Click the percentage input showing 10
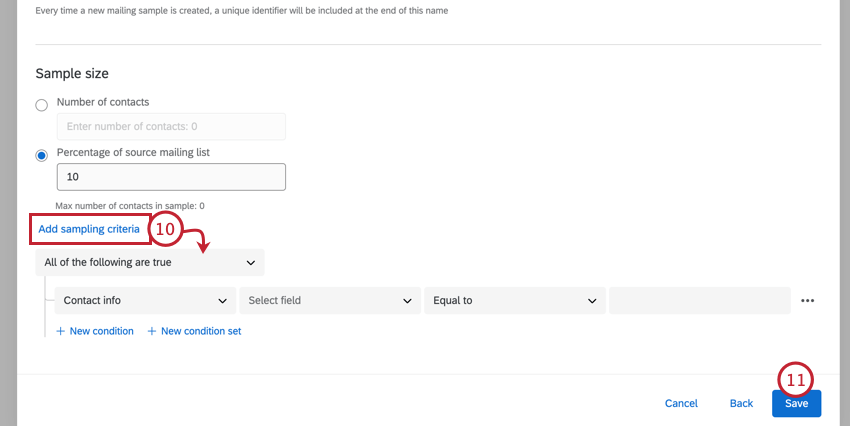This screenshot has width=850, height=426. (171, 177)
